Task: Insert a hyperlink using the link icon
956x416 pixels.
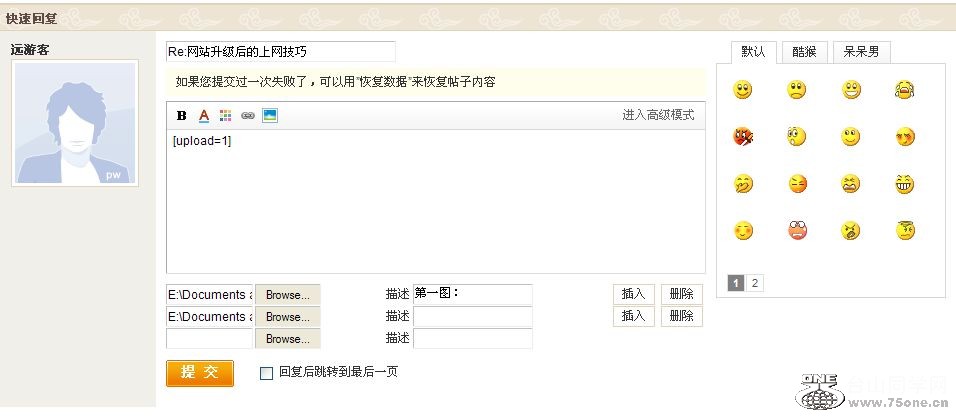Action: click(247, 115)
